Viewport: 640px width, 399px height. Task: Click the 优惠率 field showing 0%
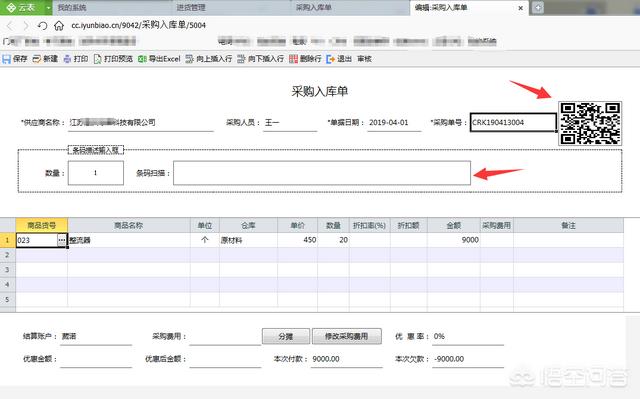click(x=468, y=337)
